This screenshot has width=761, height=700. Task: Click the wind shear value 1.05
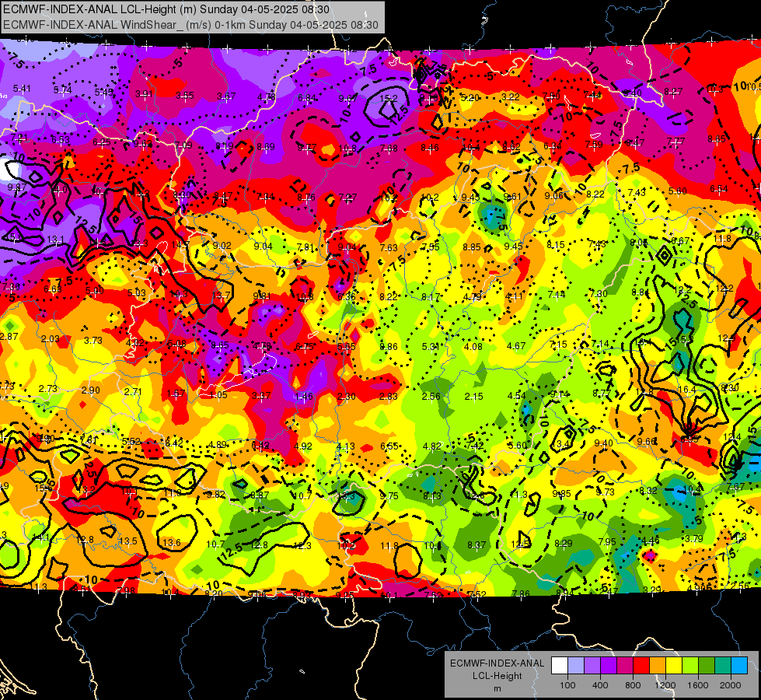click(218, 394)
